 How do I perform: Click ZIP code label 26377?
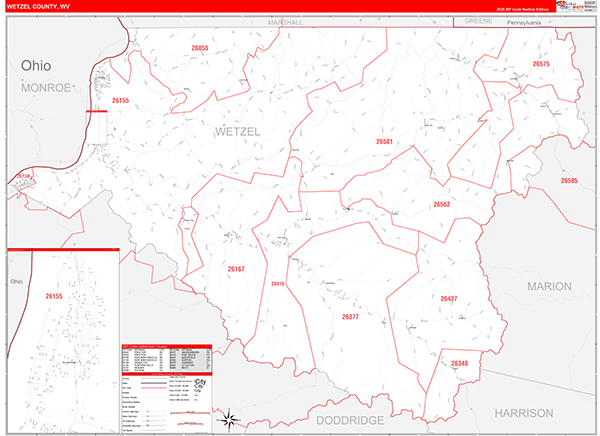point(350,317)
